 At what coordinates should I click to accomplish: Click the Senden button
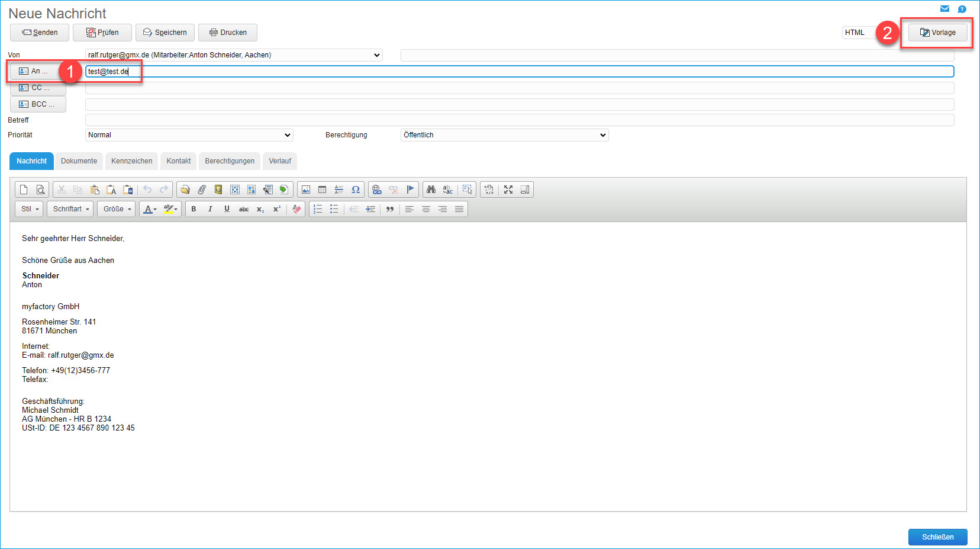click(x=40, y=33)
